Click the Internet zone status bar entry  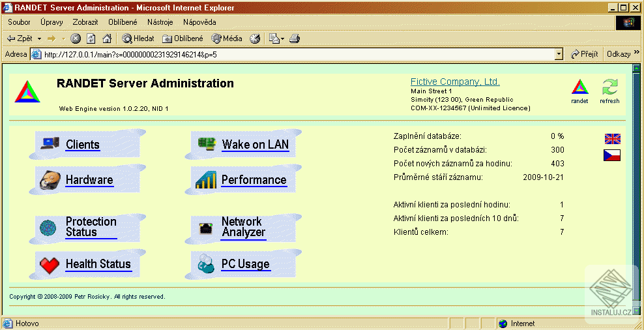click(518, 324)
